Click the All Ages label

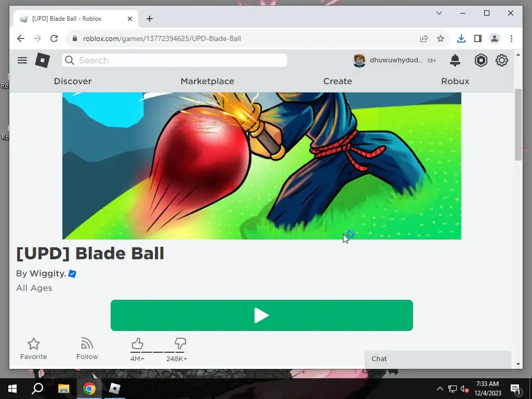click(34, 288)
